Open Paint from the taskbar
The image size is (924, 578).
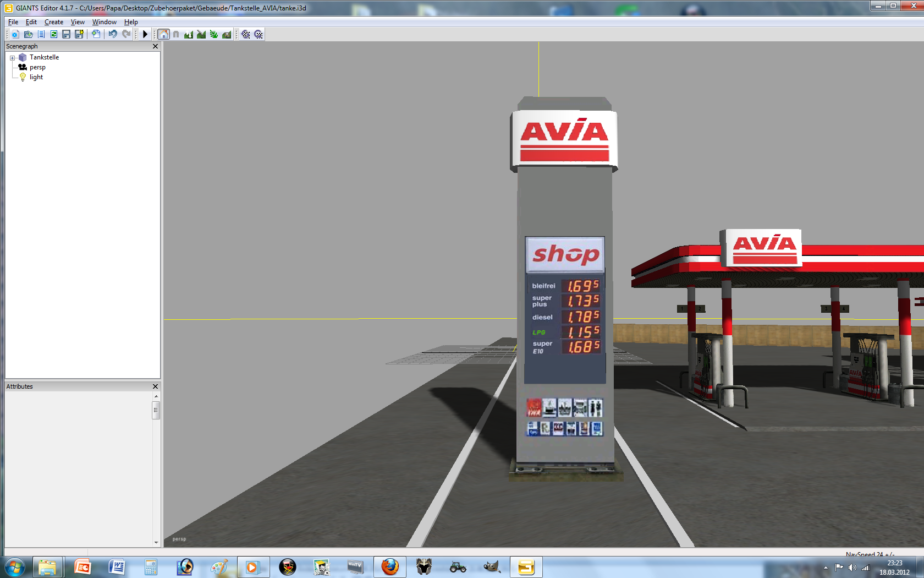[219, 567]
